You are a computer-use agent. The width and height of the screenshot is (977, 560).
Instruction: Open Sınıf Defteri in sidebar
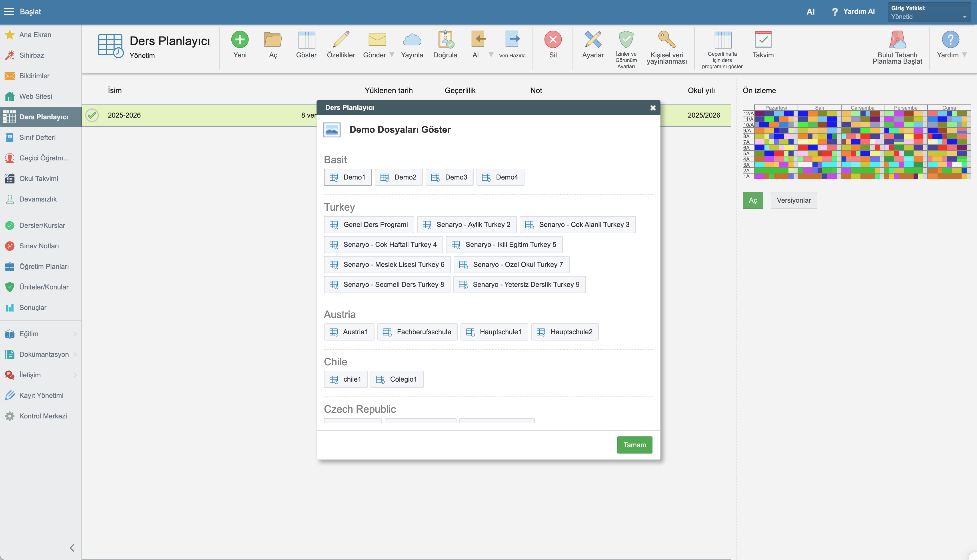(41, 137)
